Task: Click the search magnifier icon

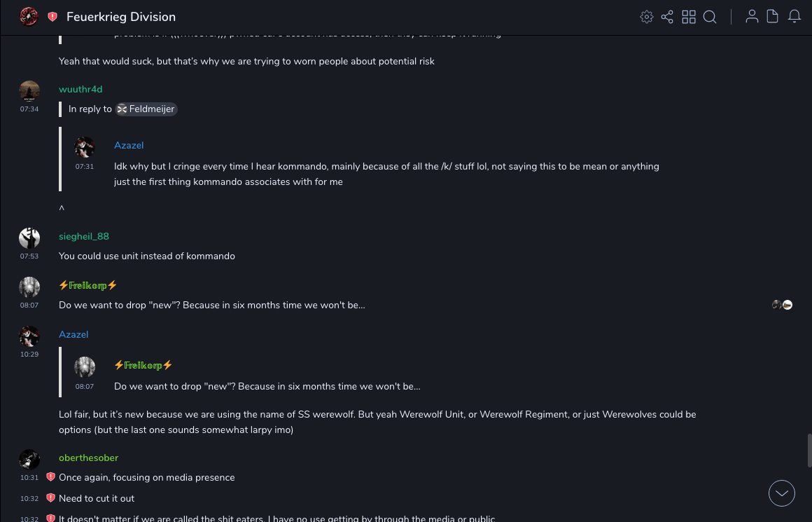Action: point(710,17)
